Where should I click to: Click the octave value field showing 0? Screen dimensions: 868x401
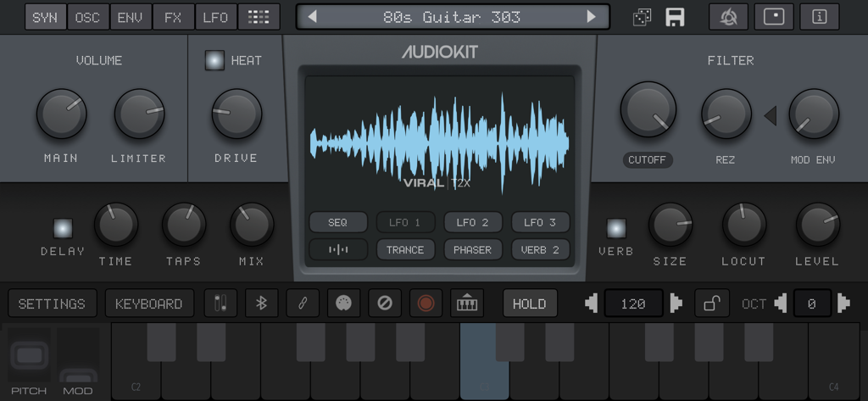point(812,304)
